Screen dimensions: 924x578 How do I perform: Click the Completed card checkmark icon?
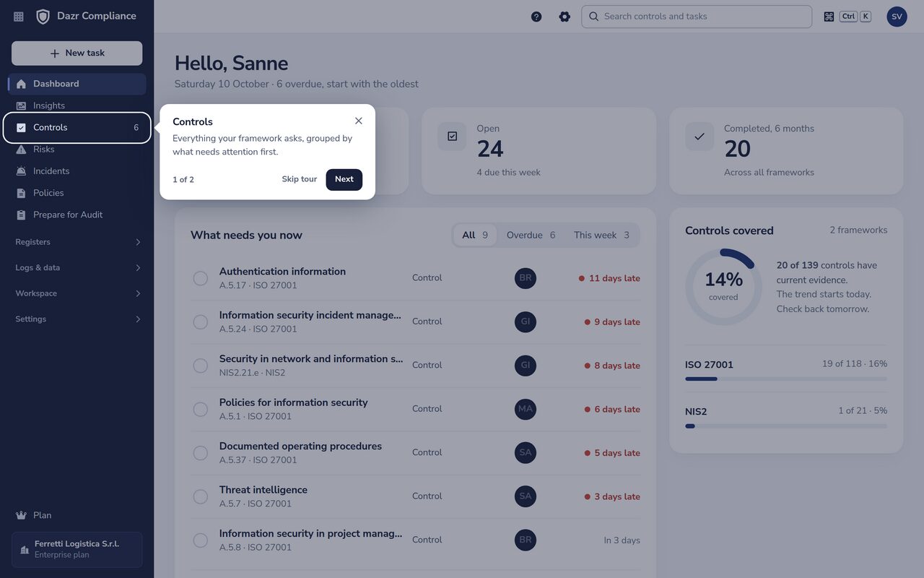click(x=699, y=136)
